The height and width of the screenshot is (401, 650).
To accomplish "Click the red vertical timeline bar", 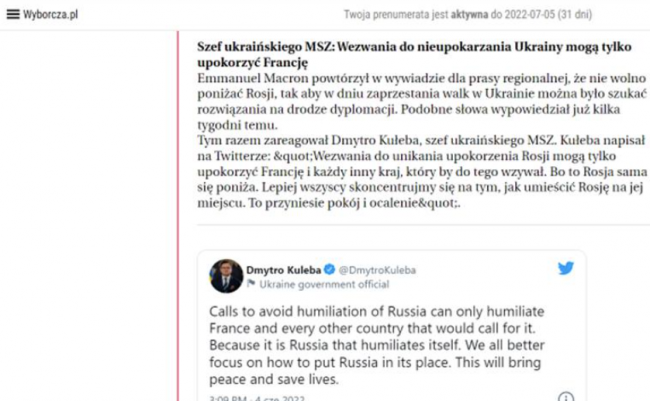I will [178, 216].
